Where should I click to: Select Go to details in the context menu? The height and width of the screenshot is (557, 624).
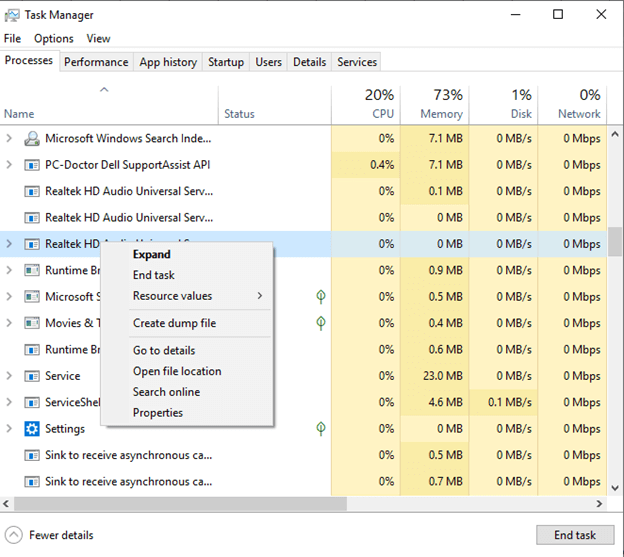(187, 351)
